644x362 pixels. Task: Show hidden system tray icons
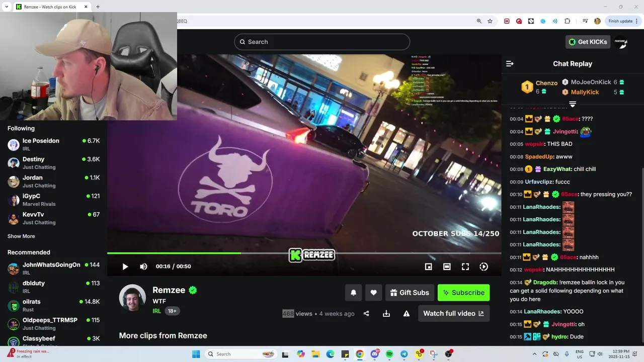coord(534,354)
